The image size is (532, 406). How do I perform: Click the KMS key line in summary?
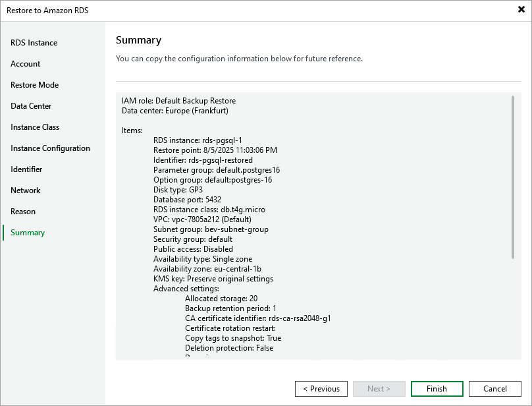coord(213,279)
